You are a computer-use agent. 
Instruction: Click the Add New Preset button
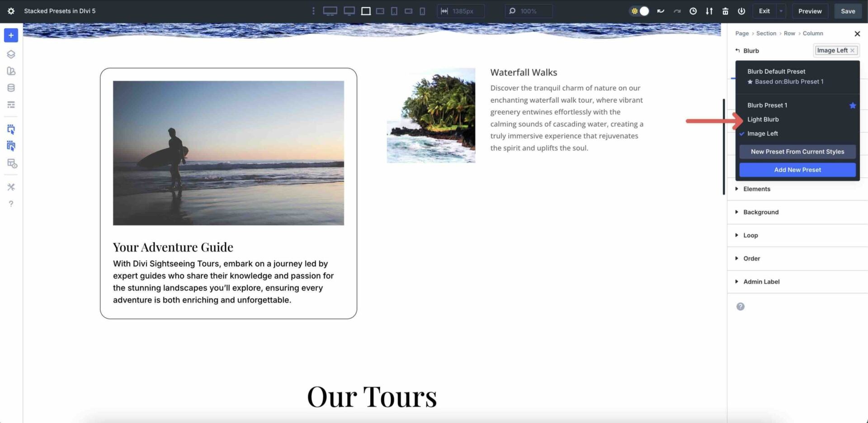pyautogui.click(x=797, y=170)
